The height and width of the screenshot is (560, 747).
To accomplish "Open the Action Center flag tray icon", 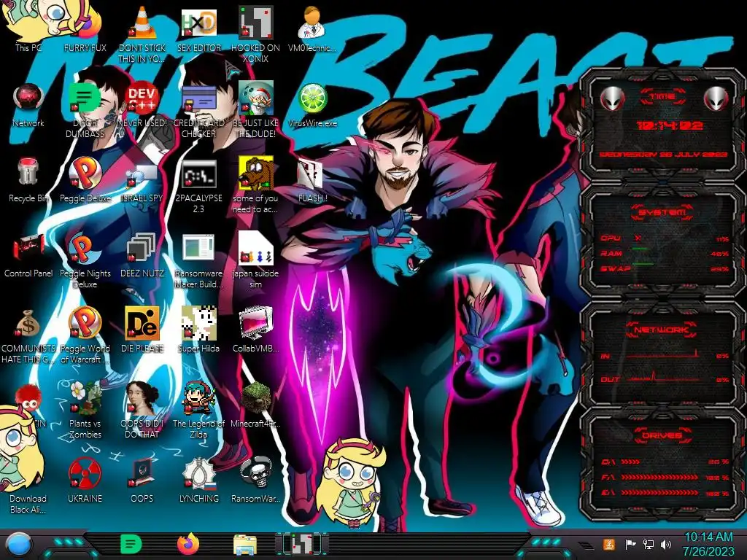I will tap(630, 545).
